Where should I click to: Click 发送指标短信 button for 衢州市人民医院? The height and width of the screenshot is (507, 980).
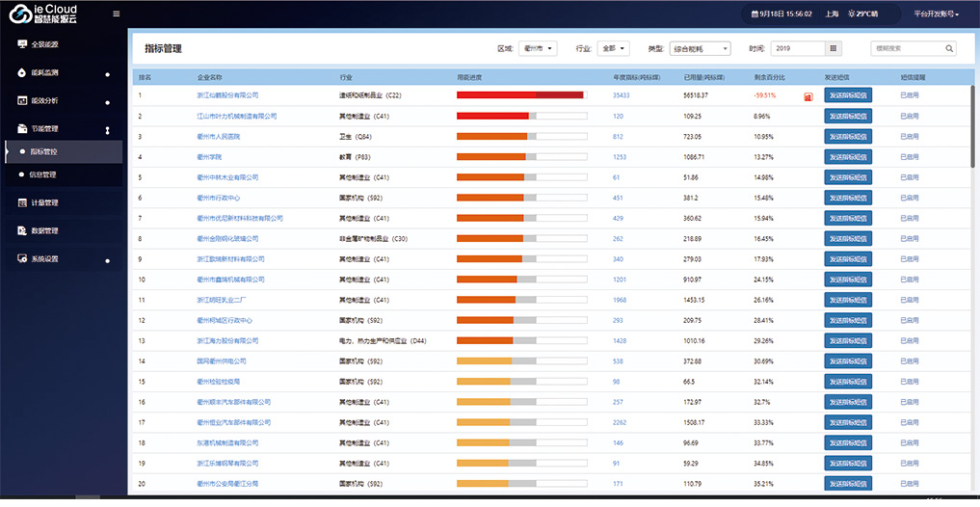(x=848, y=136)
